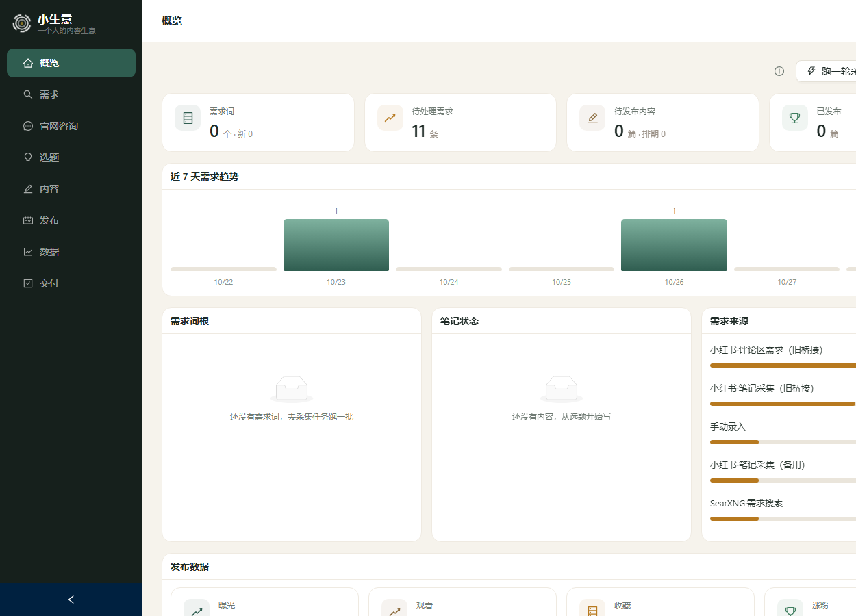The height and width of the screenshot is (616, 856).
Task: Click the 概览 page title in header
Action: pyautogui.click(x=172, y=21)
